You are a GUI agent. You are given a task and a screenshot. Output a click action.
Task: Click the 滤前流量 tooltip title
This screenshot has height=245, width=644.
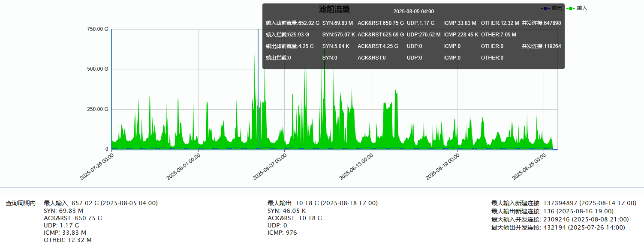334,9
